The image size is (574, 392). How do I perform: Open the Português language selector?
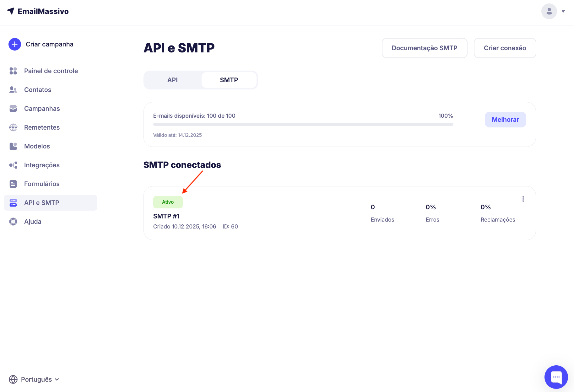tap(34, 379)
